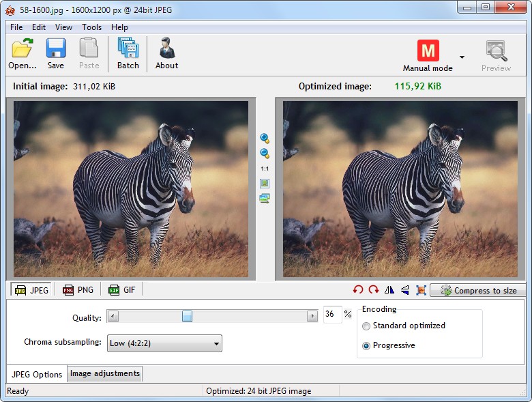532x402 pixels.
Task: Select Progressive encoding
Action: pos(366,345)
